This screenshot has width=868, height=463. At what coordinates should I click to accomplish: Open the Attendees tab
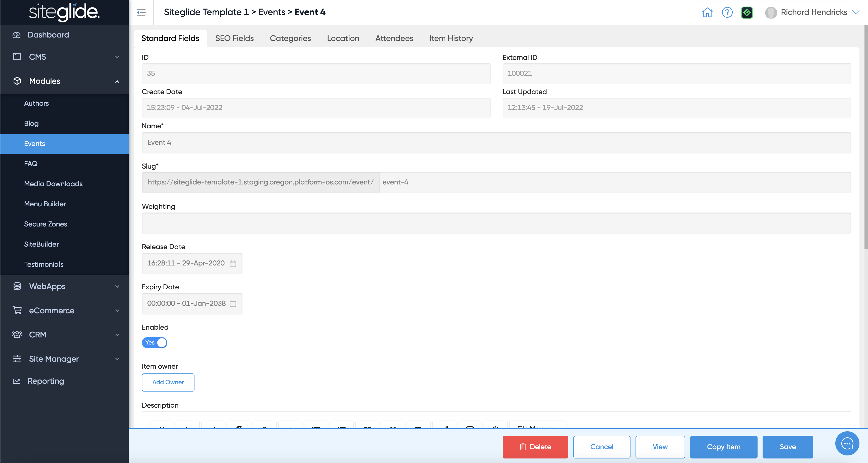click(x=394, y=38)
